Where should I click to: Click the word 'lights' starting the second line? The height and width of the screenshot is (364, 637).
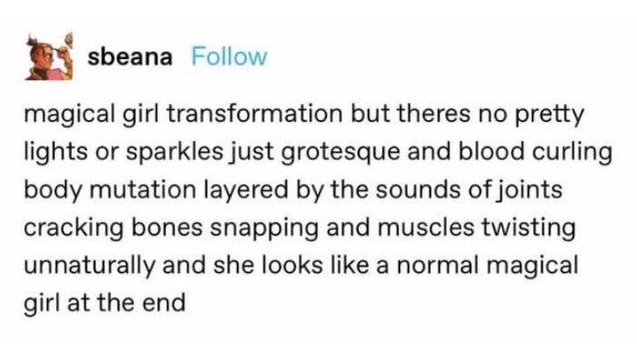pyautogui.click(x=56, y=152)
